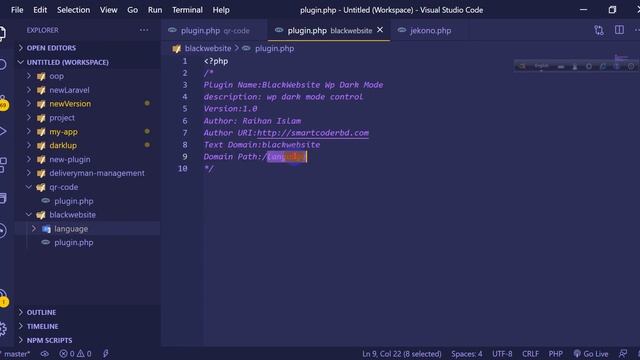
Task: Open the Selection menu
Action: (x=73, y=10)
